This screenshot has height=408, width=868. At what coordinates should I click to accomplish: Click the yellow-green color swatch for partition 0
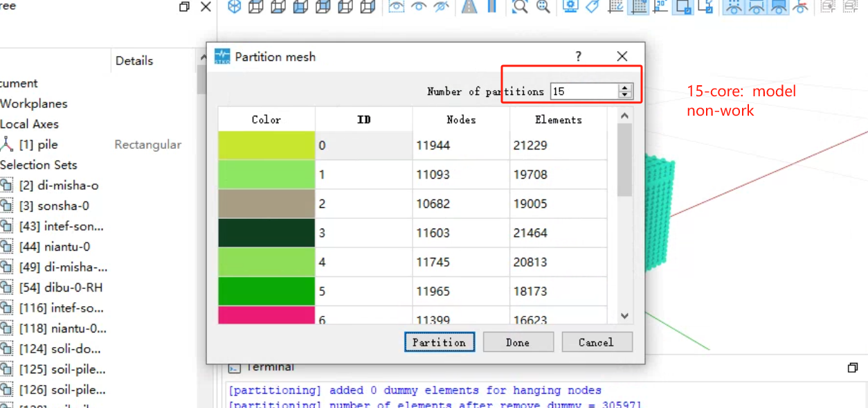pyautogui.click(x=266, y=145)
